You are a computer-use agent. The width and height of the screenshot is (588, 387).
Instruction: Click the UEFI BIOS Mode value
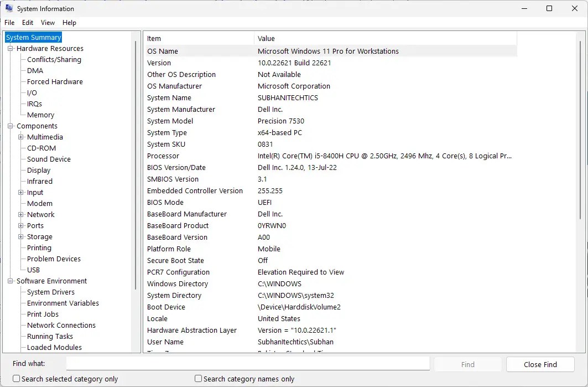point(264,202)
